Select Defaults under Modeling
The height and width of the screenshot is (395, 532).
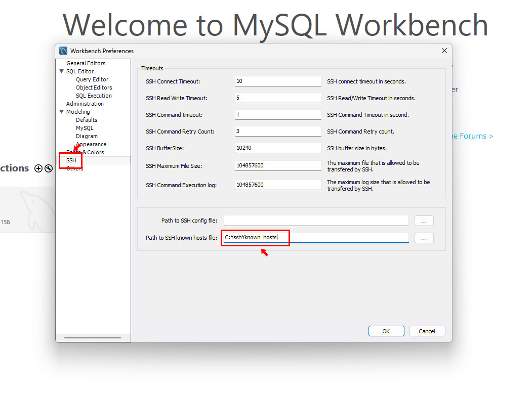click(x=87, y=120)
